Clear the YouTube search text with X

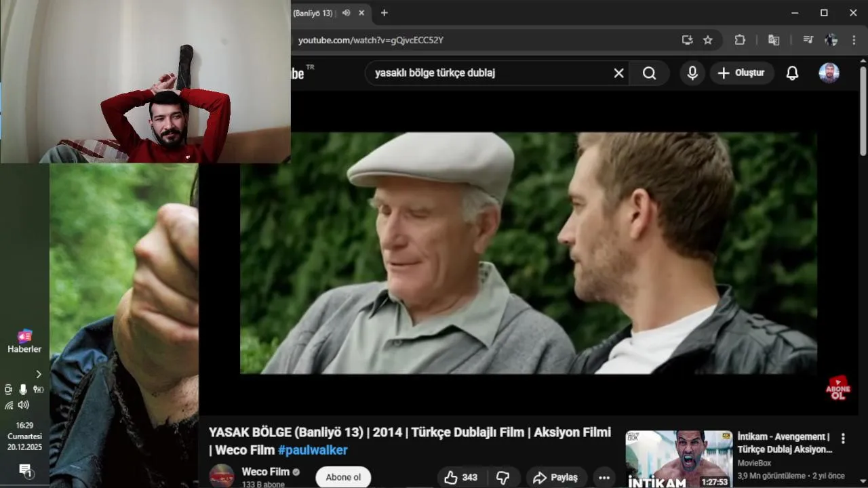(618, 73)
